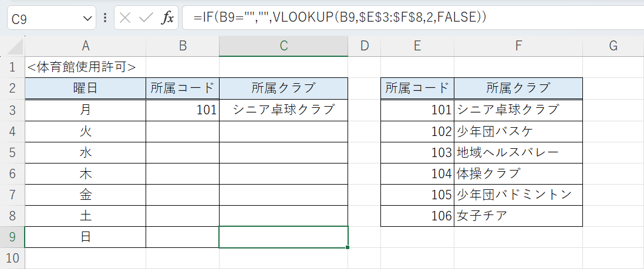Select the 所属コード header in column E
The image size is (644, 269).
point(417,88)
